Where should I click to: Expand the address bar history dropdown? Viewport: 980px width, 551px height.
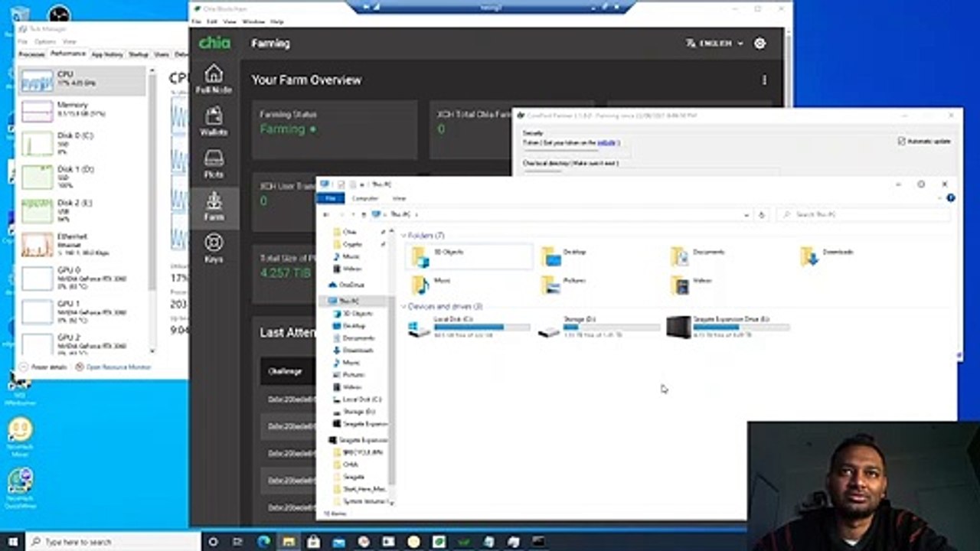pos(746,215)
